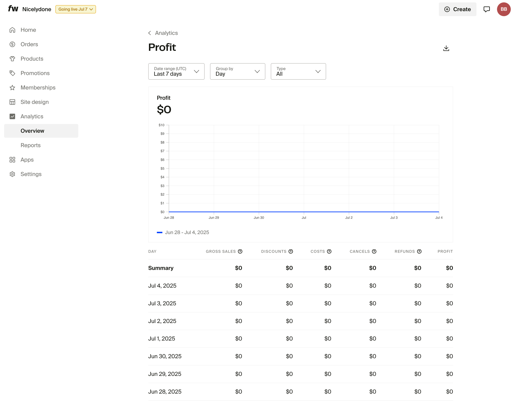519x420 pixels.
Task: Show help for Discounts column
Action: [x=291, y=251]
